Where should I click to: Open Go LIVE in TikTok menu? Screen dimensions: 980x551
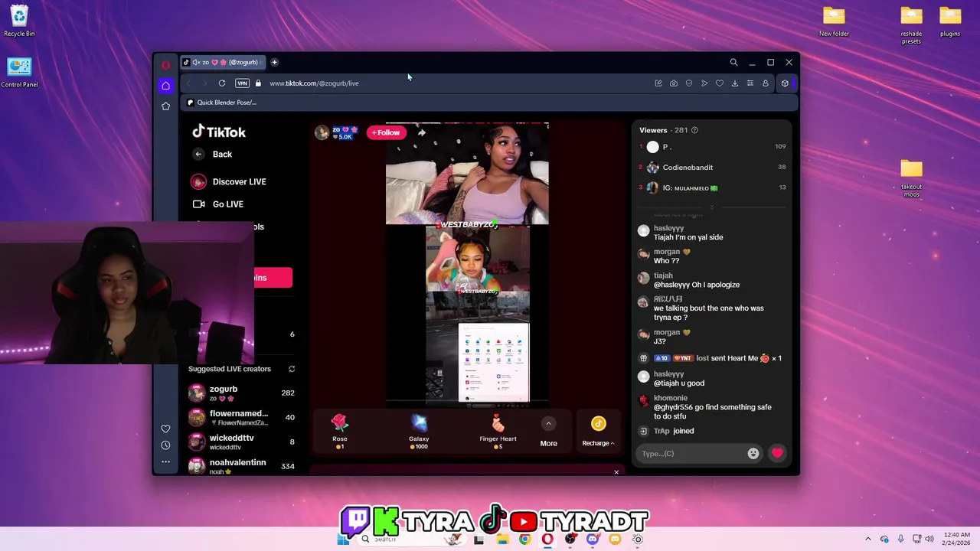click(218, 204)
